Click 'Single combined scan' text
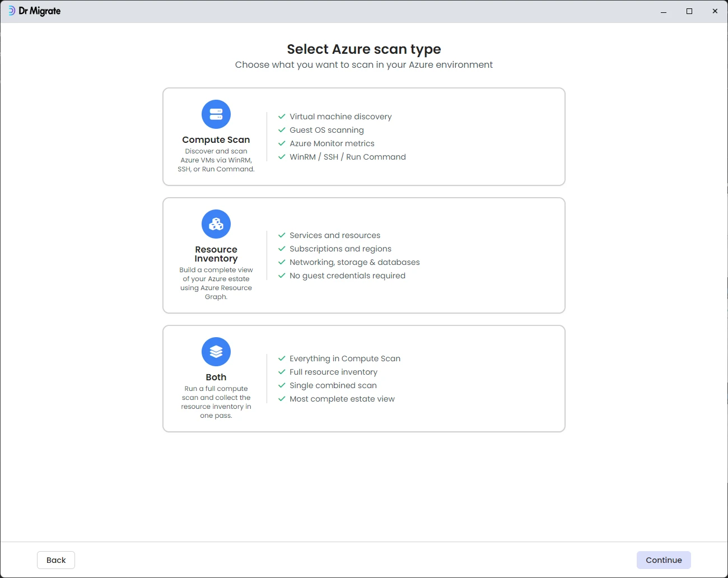The image size is (728, 578). (333, 385)
